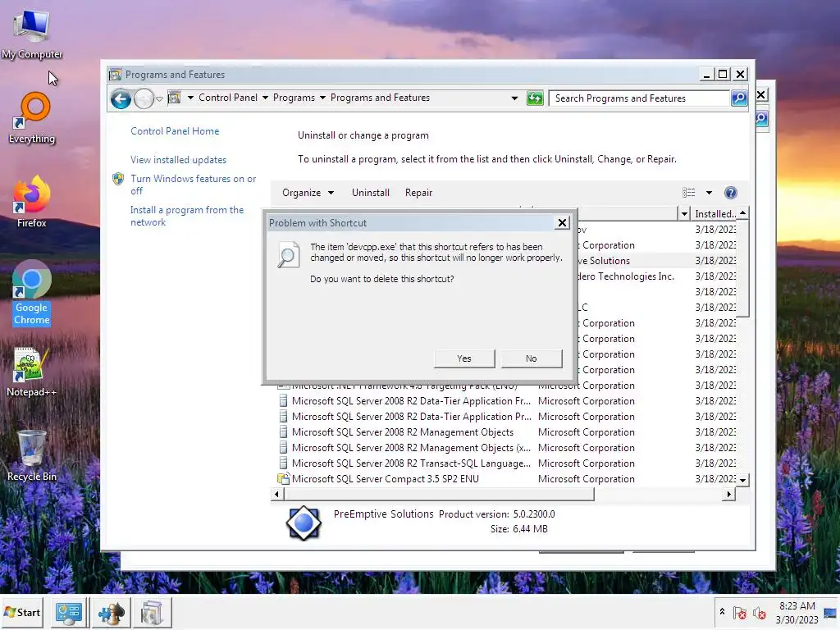Click the vertical scrollbar thumb in program list
The height and width of the screenshot is (630, 840).
[742, 268]
